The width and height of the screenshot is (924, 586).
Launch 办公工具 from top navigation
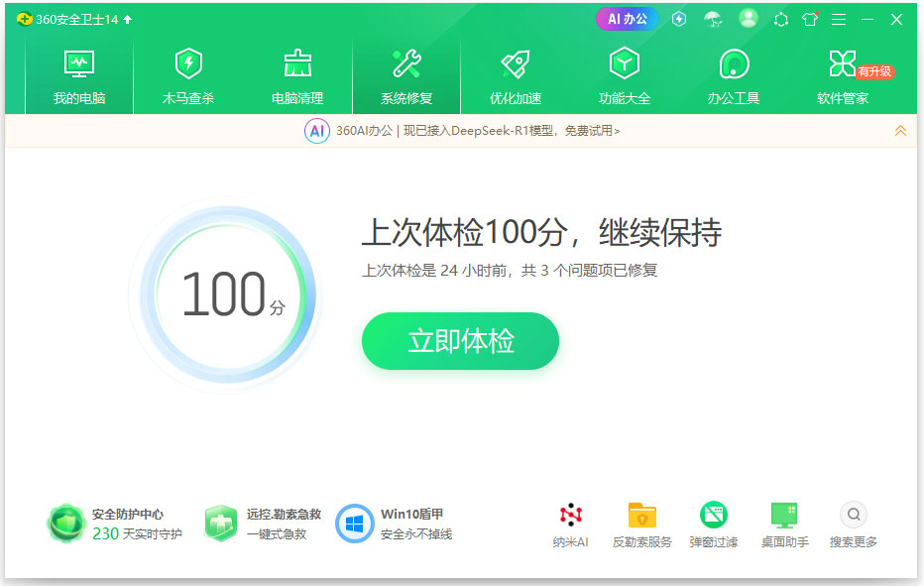[733, 76]
